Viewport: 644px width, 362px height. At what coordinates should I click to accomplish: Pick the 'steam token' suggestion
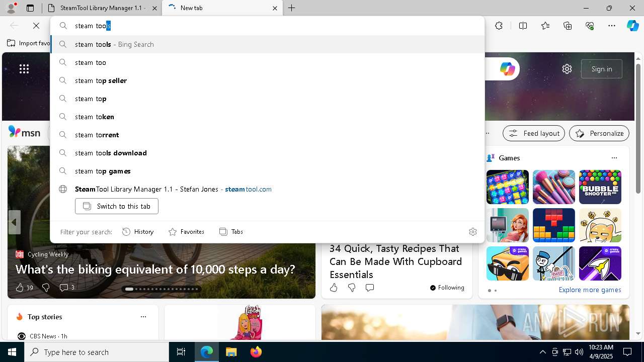click(267, 117)
